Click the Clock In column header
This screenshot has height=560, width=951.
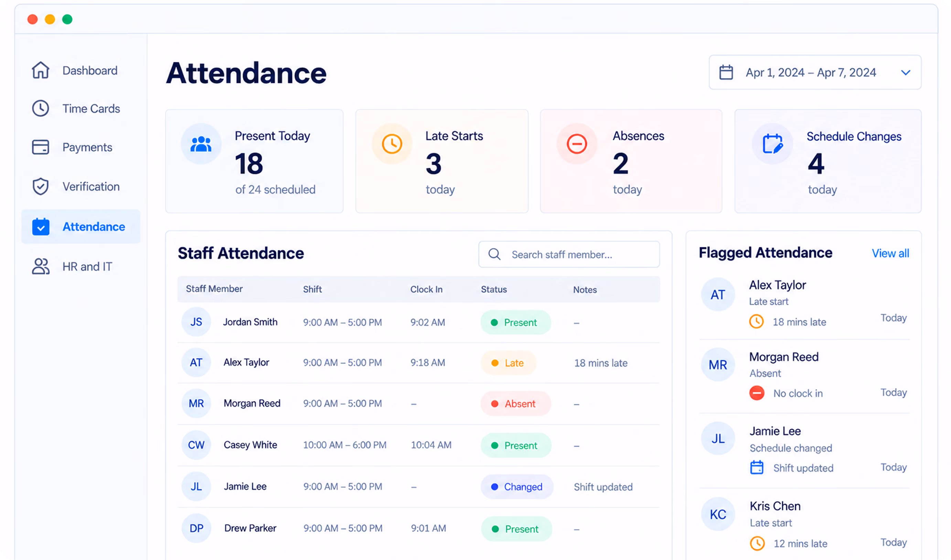click(426, 289)
